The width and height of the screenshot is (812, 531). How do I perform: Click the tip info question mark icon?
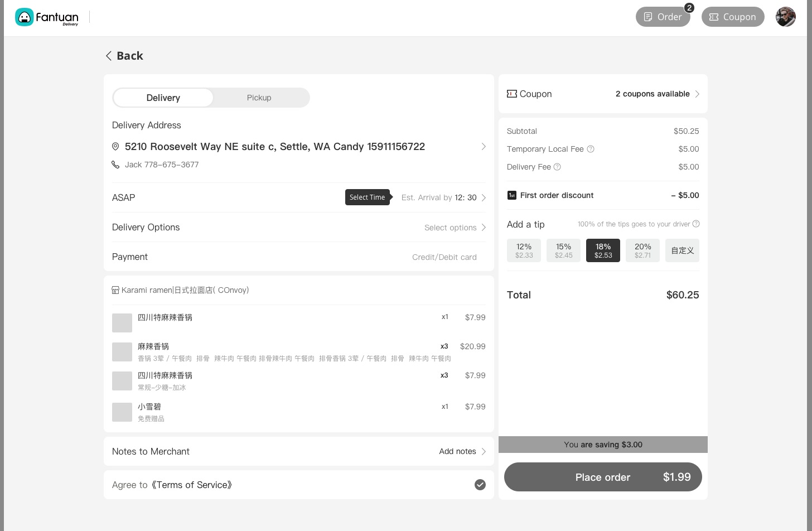[x=695, y=224]
